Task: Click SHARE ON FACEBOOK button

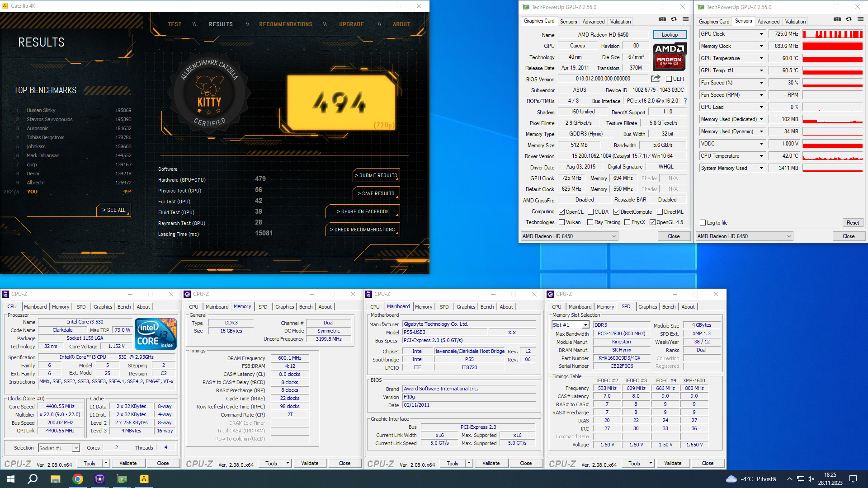Action: (363, 211)
